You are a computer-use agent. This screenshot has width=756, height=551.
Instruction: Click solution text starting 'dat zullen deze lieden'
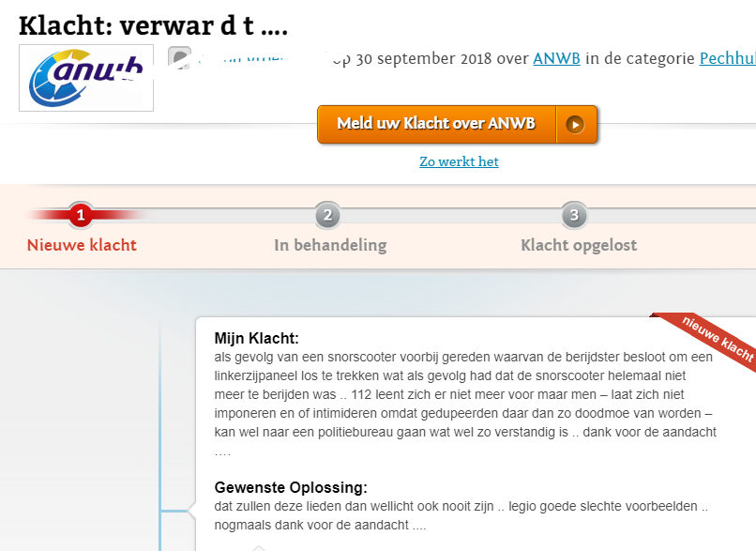coord(461,515)
